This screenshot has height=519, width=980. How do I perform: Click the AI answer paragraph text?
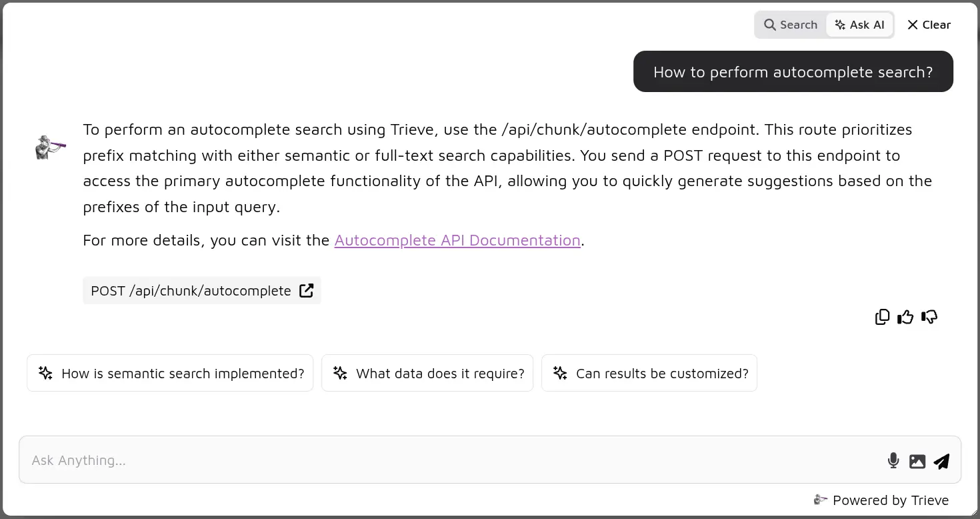507,168
